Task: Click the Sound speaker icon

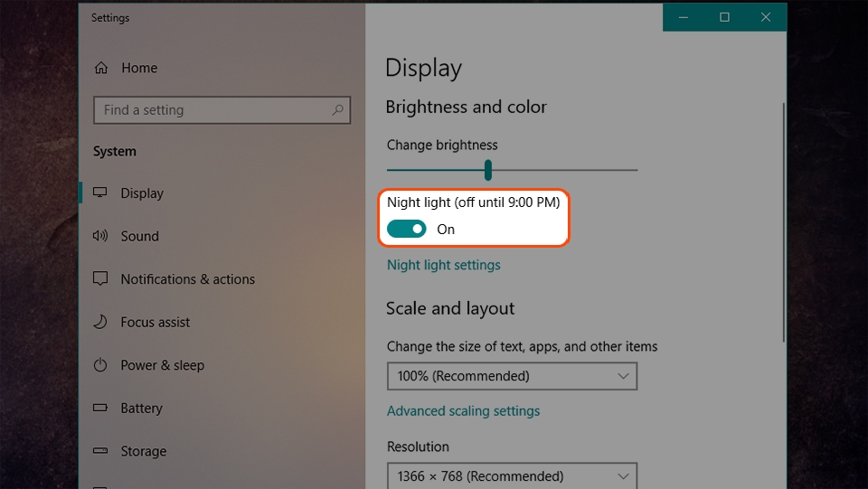Action: pos(100,236)
